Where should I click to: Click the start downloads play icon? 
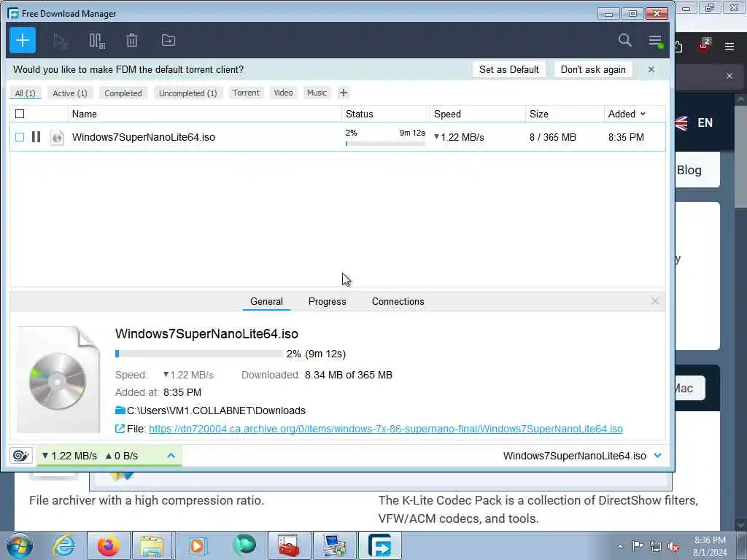pyautogui.click(x=60, y=41)
